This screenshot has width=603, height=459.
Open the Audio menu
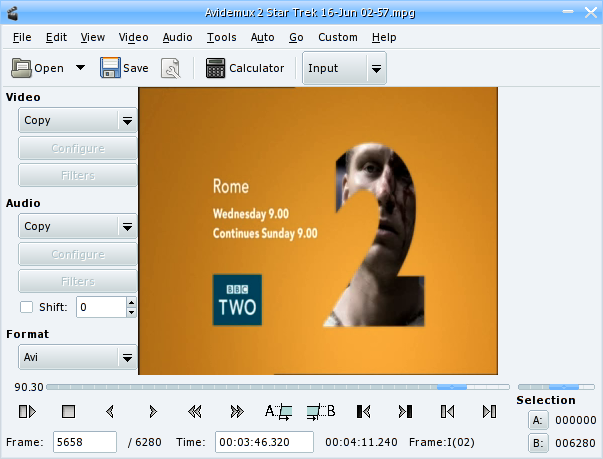(x=177, y=37)
